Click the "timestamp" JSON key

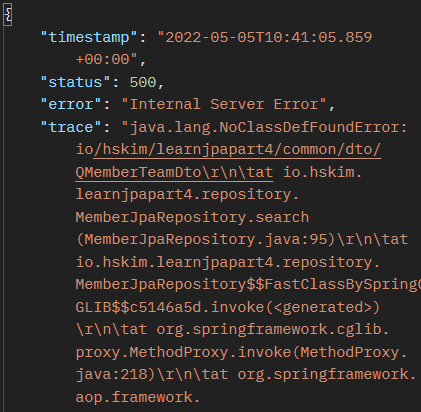pos(89,37)
